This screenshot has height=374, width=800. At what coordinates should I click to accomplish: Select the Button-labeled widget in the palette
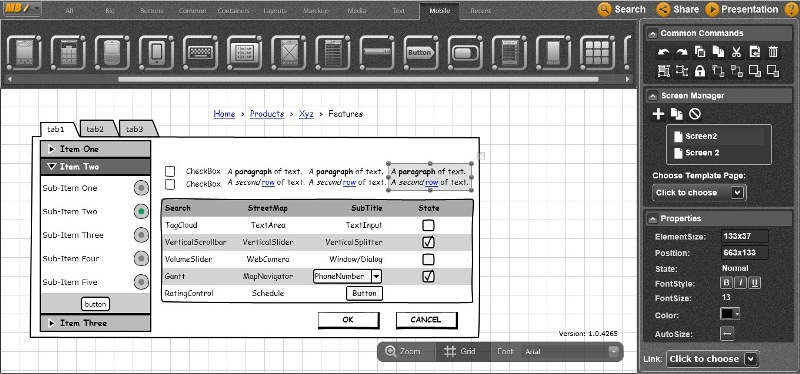tap(421, 53)
